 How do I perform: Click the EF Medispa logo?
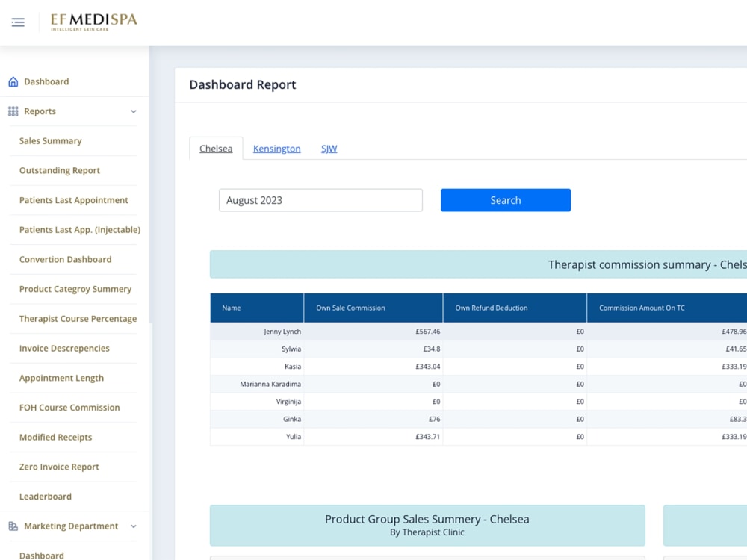coord(94,22)
